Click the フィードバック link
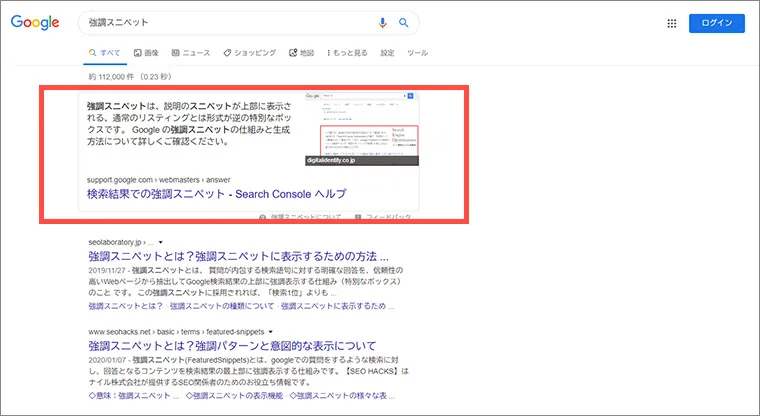Screen dimensions: 760x416 click(383, 217)
